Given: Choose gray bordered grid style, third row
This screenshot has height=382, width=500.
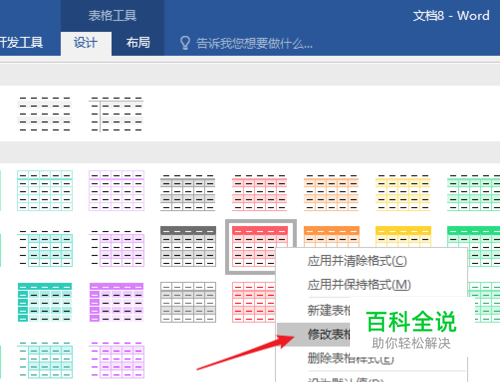Looking at the screenshot, I should (x=188, y=302).
